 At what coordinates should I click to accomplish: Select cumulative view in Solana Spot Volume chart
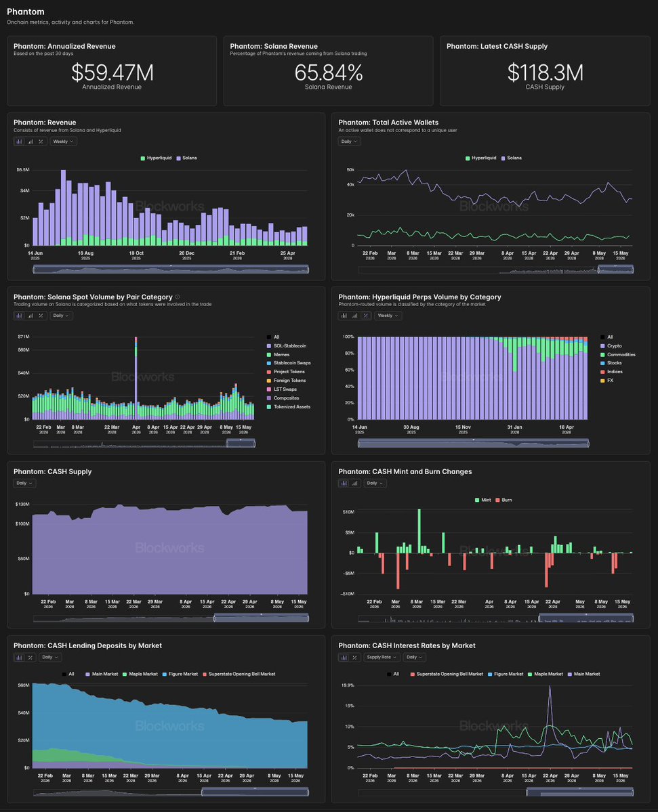tap(30, 316)
